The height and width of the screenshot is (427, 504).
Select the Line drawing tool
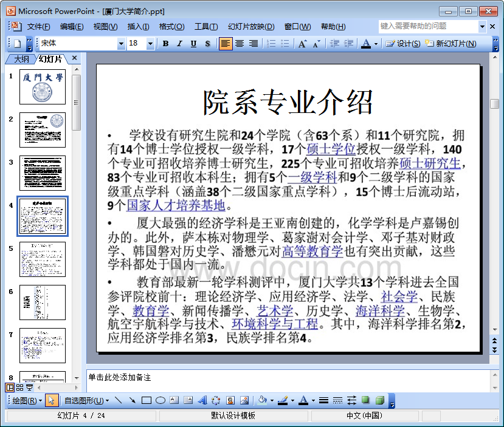coord(119,400)
